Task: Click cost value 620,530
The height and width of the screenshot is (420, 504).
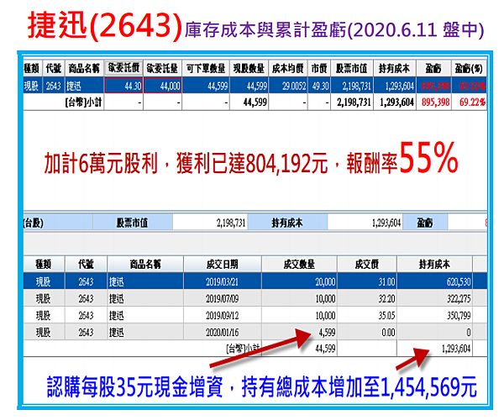Action: [459, 282]
